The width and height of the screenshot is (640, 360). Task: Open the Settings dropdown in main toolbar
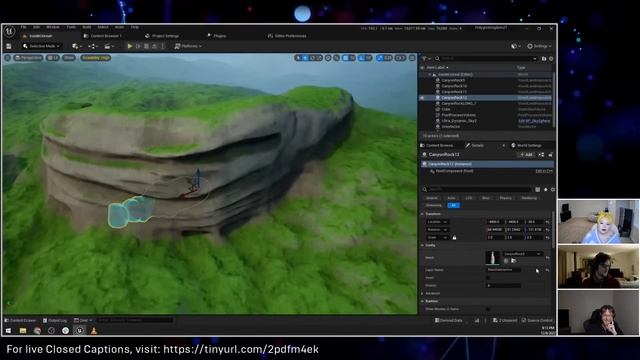(539, 46)
